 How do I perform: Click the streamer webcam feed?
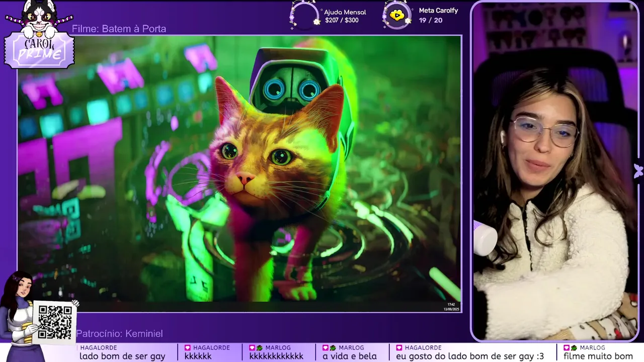pyautogui.click(x=555, y=171)
